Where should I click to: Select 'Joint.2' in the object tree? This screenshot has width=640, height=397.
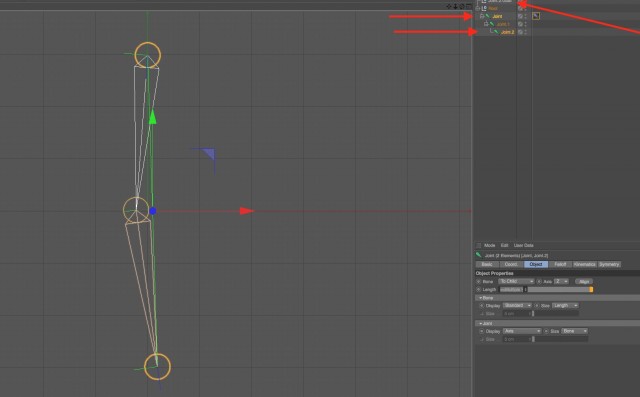click(x=507, y=32)
